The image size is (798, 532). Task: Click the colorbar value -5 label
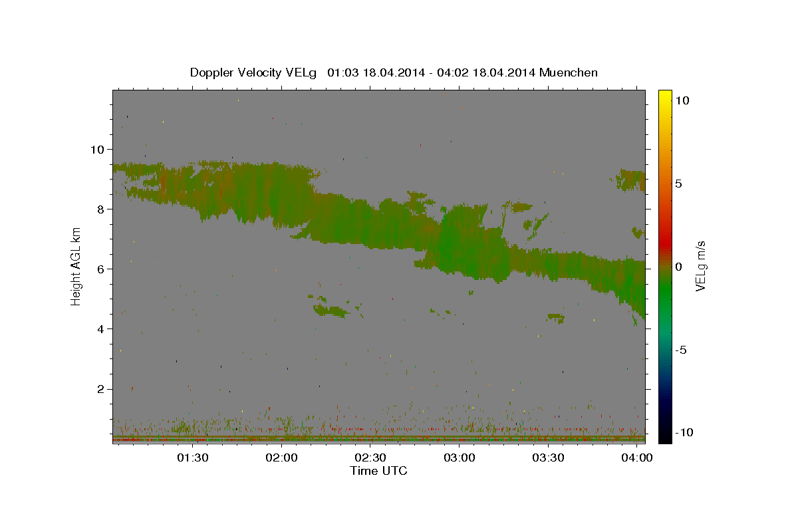tap(681, 350)
